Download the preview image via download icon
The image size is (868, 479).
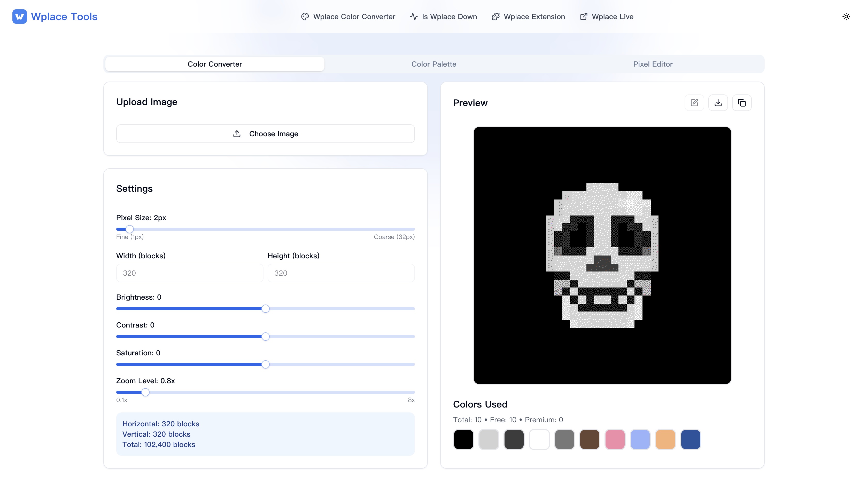pyautogui.click(x=718, y=102)
